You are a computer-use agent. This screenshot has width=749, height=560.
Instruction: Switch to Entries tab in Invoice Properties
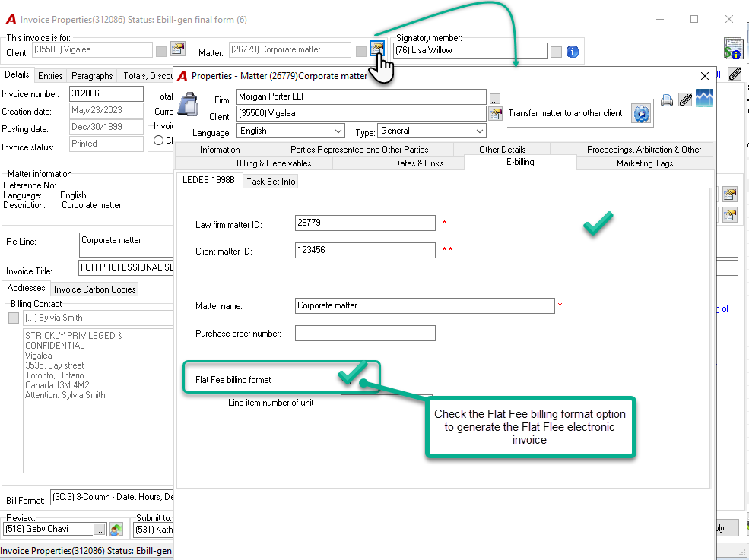click(50, 76)
